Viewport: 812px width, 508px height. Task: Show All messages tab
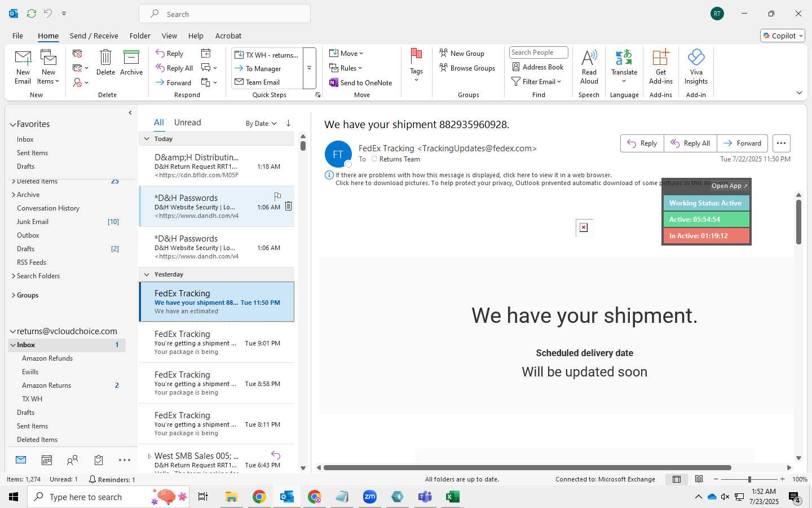pyautogui.click(x=159, y=122)
